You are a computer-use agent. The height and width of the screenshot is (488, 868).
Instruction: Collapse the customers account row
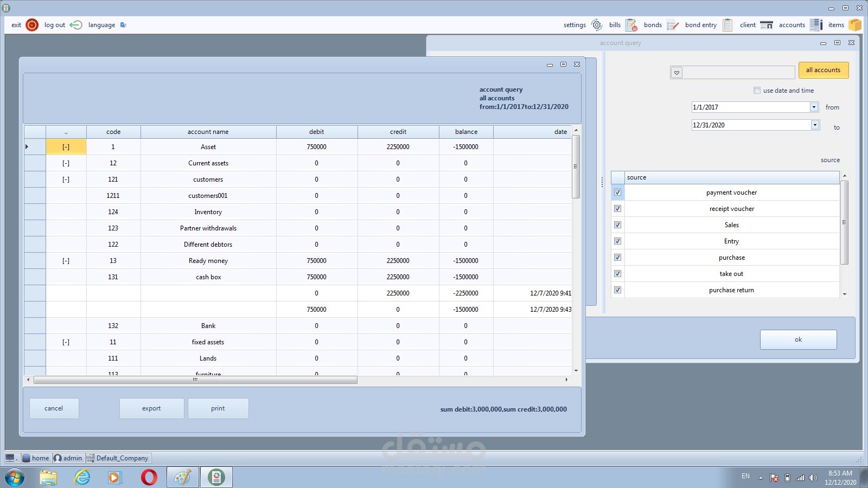(x=66, y=179)
